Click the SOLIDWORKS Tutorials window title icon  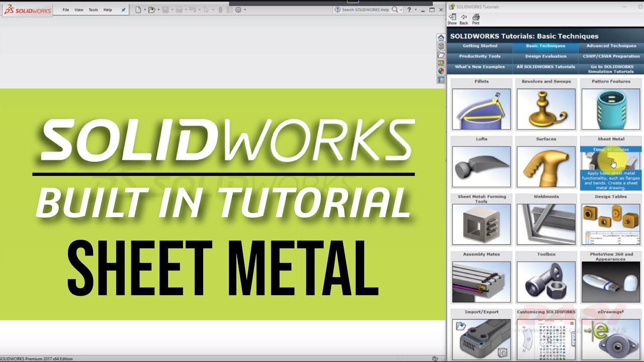pos(451,7)
